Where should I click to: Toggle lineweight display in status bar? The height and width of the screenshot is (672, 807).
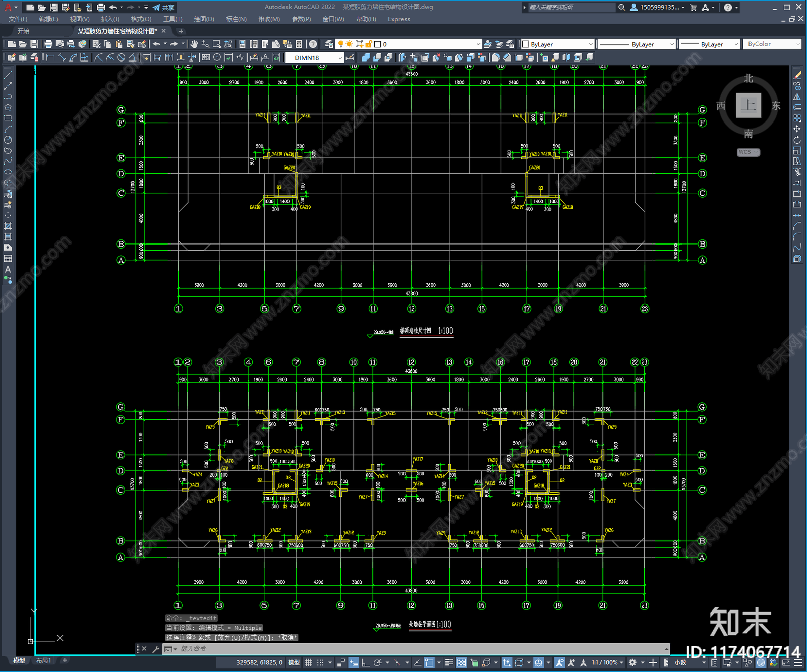tap(449, 662)
